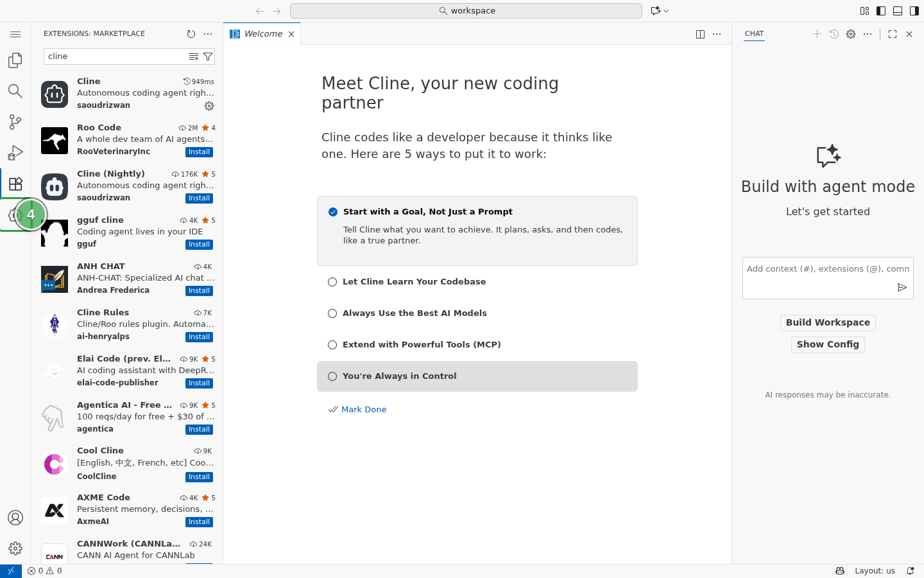Screen dimensions: 924x578
Task: Install the Roo Code extension
Action: pos(200,152)
